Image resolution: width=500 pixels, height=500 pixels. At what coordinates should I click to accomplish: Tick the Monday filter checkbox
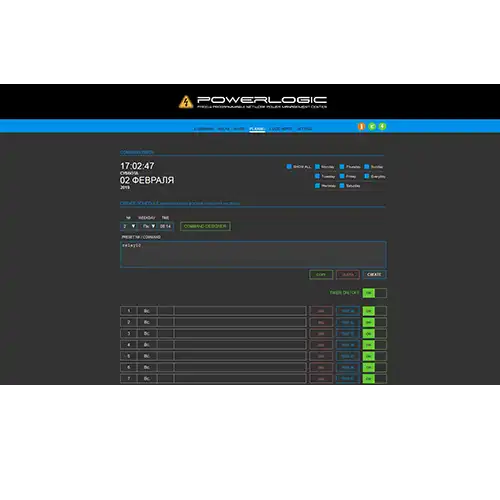(317, 166)
